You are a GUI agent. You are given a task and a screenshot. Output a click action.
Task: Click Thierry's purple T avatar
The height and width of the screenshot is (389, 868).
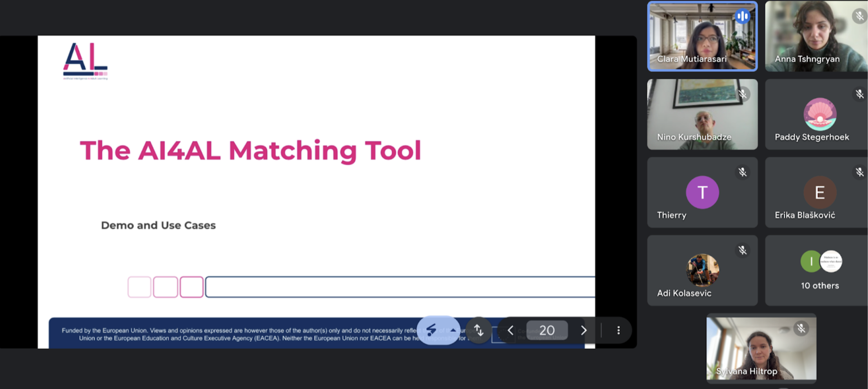pos(702,192)
